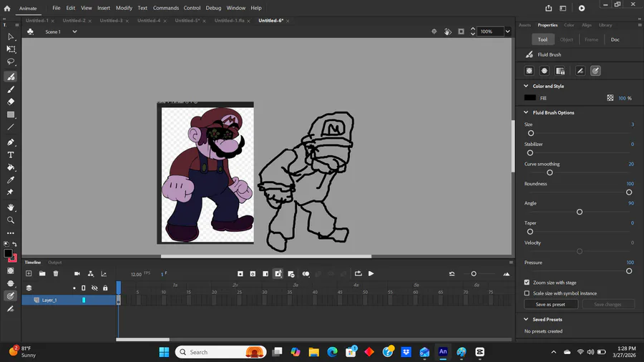Collapse the Fluid Brush Options section

coord(526,112)
